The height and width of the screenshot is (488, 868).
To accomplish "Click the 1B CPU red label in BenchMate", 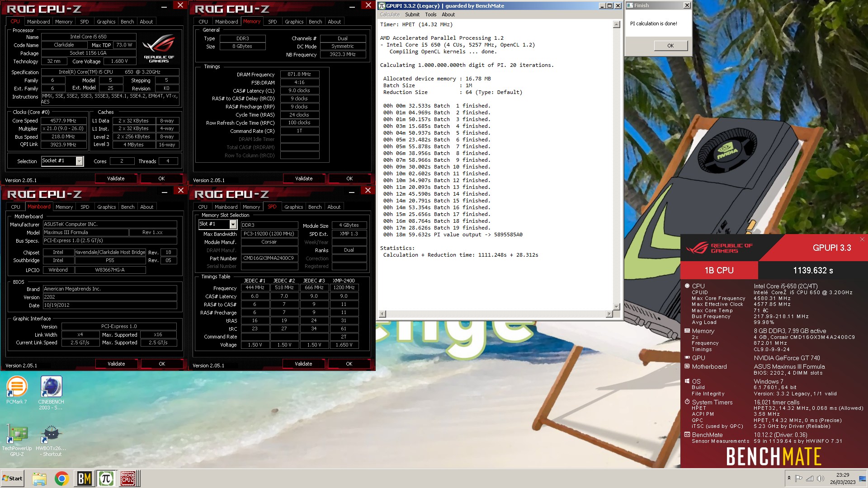I will click(x=719, y=270).
